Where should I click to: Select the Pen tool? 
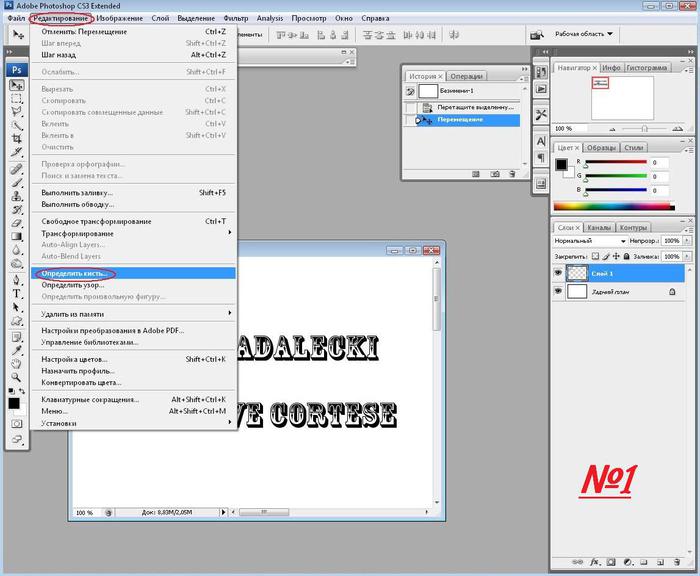point(17,280)
